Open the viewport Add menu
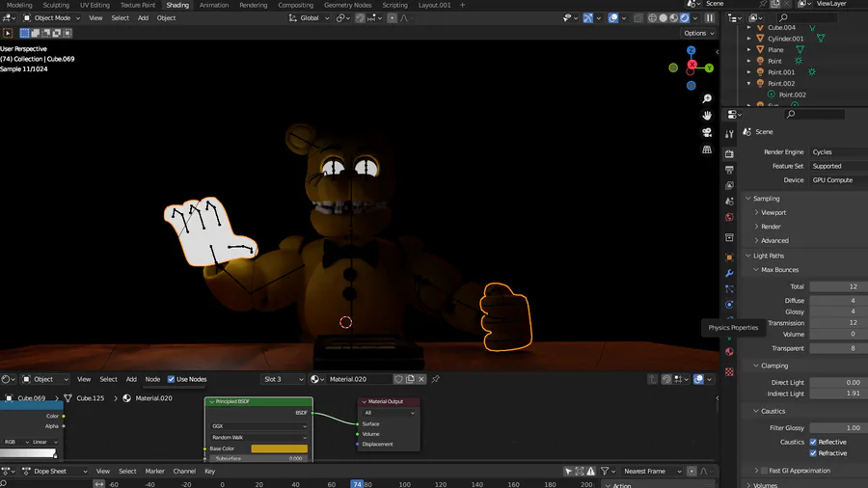Screen dimensions: 868x488 pyautogui.click(x=143, y=17)
